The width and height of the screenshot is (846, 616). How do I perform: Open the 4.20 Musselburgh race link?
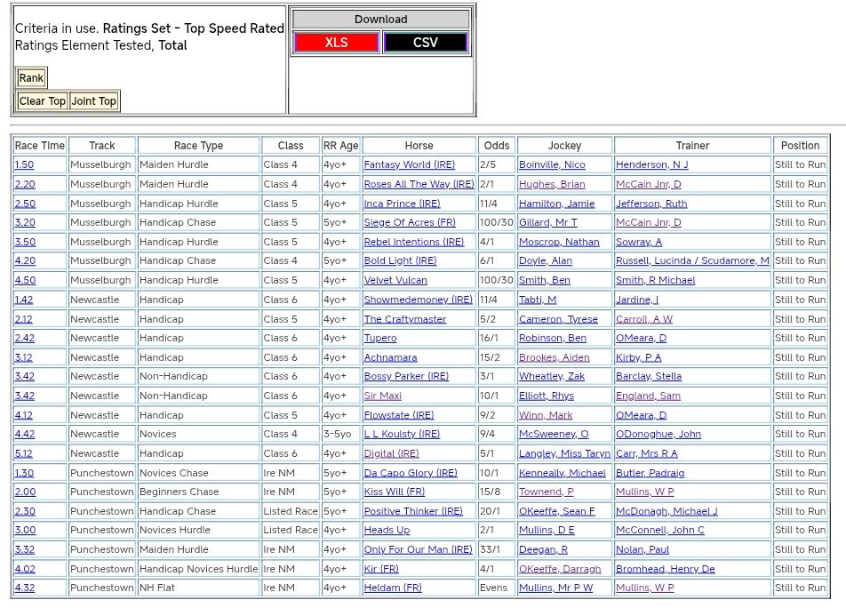coord(24,260)
